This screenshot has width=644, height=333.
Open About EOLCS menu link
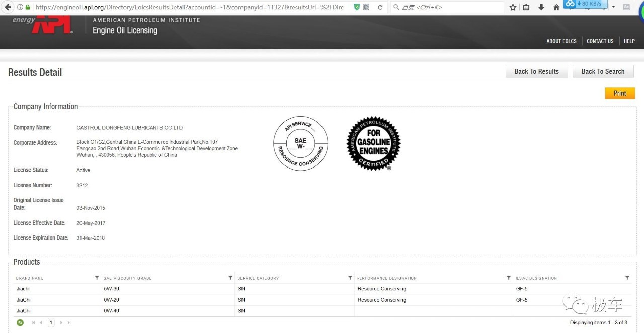[x=561, y=41]
